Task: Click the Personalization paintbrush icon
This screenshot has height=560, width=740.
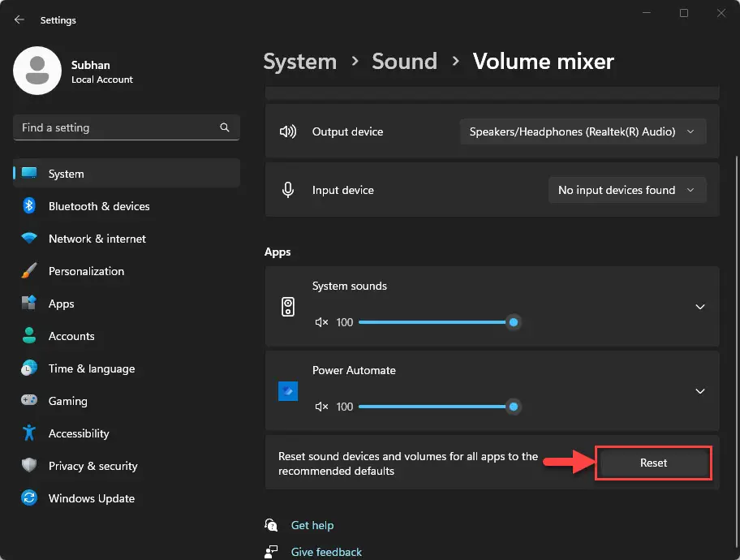Action: point(29,271)
